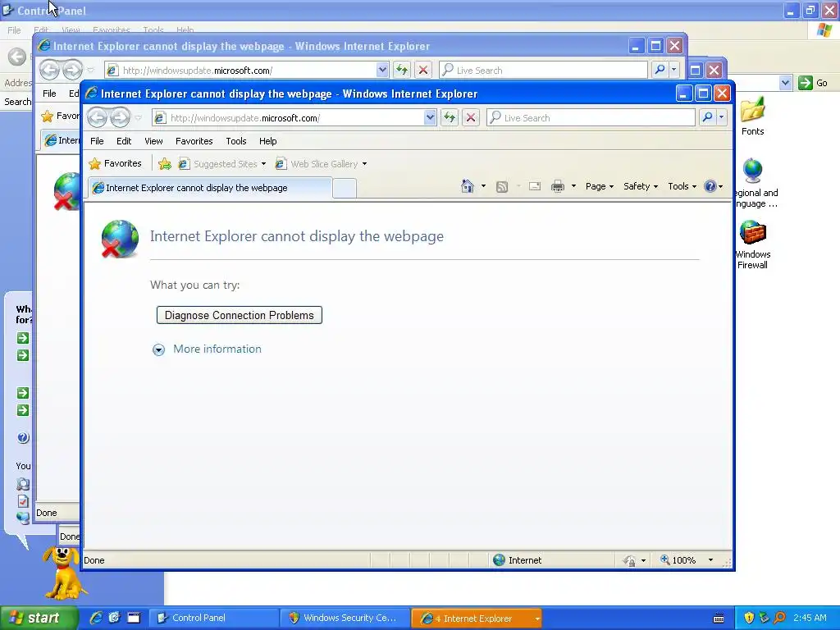840x630 pixels.
Task: Click Security shield icon in system tray
Action: tap(749, 618)
